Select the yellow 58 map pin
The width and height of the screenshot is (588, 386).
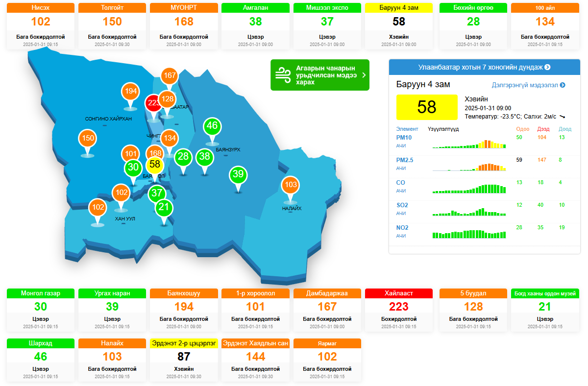[155, 164]
